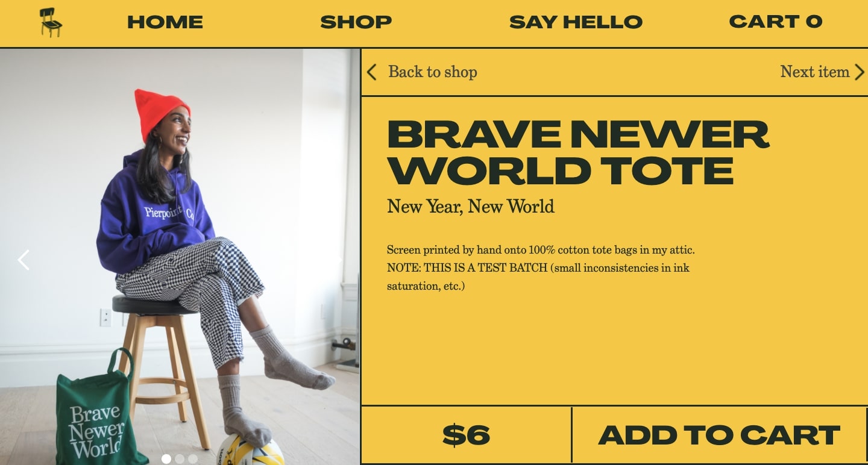Select the second carousel dot
Image resolution: width=868 pixels, height=465 pixels.
(180, 459)
